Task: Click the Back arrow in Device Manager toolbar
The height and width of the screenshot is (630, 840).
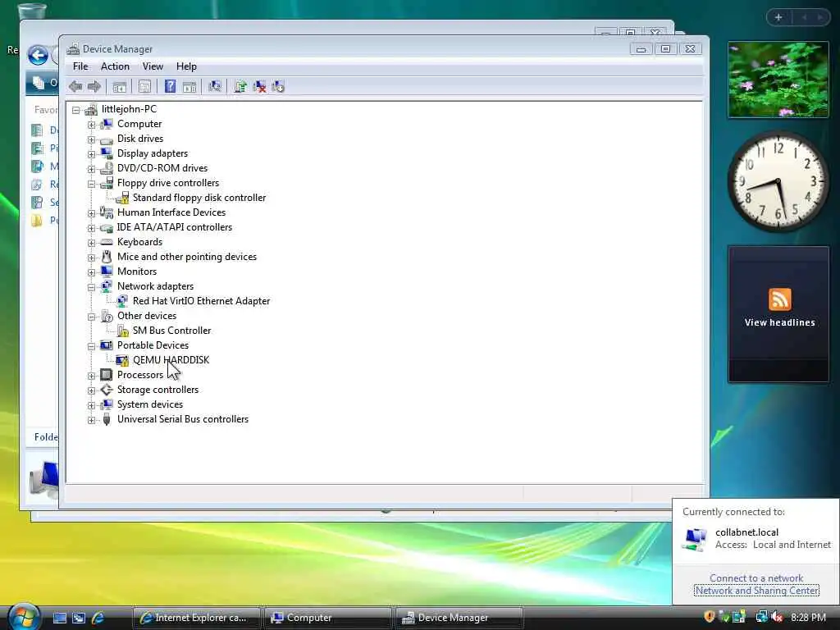Action: [75, 86]
